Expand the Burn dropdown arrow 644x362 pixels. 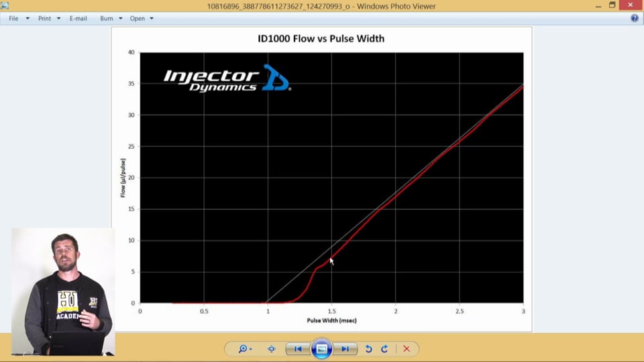coord(120,19)
